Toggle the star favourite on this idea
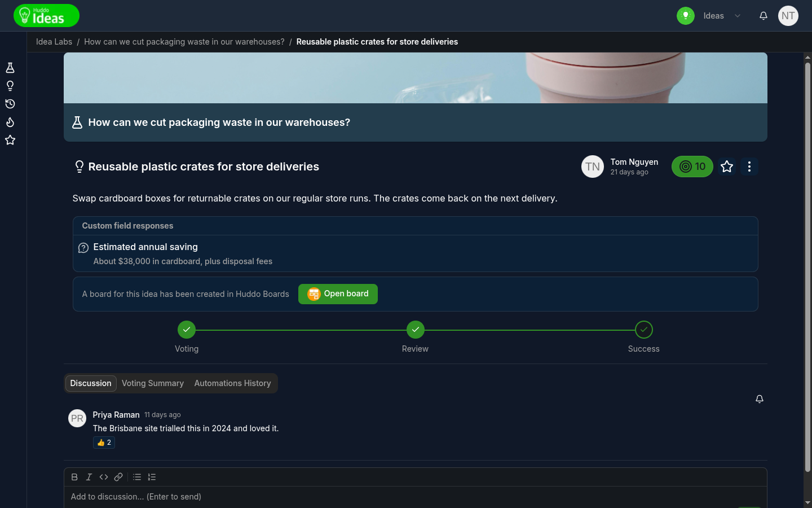Viewport: 812px width, 508px height. 727,167
